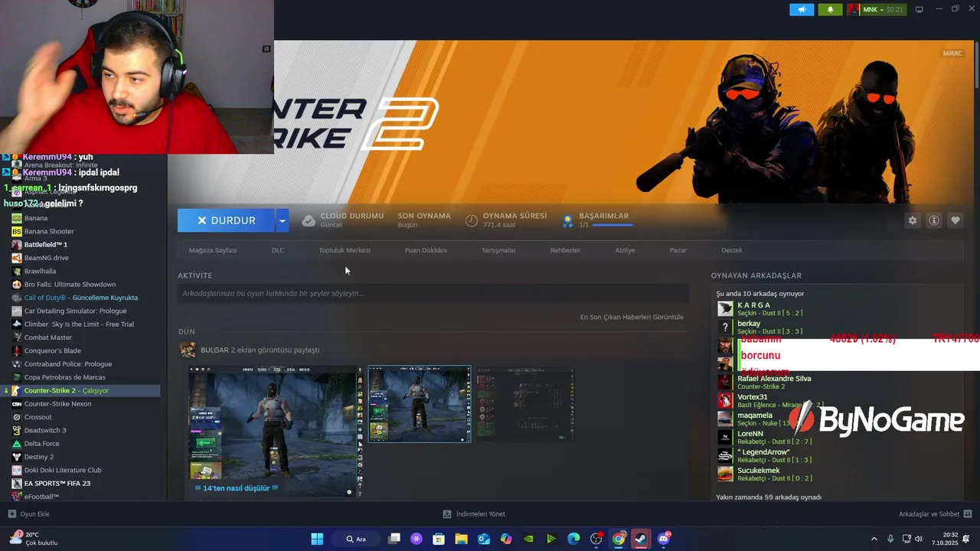Open the arrow dropdown next to DURDUR
The height and width of the screenshot is (551, 980).
tap(283, 220)
